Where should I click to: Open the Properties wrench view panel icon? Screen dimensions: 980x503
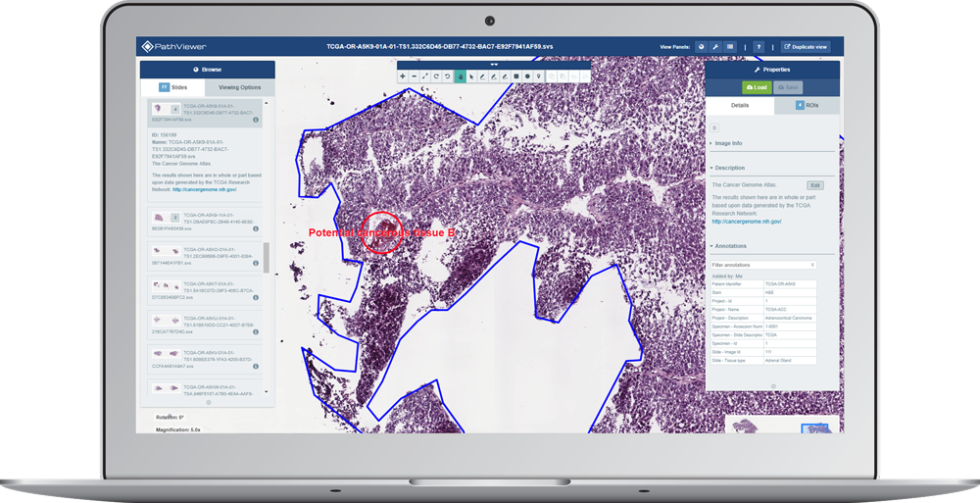coord(715,46)
